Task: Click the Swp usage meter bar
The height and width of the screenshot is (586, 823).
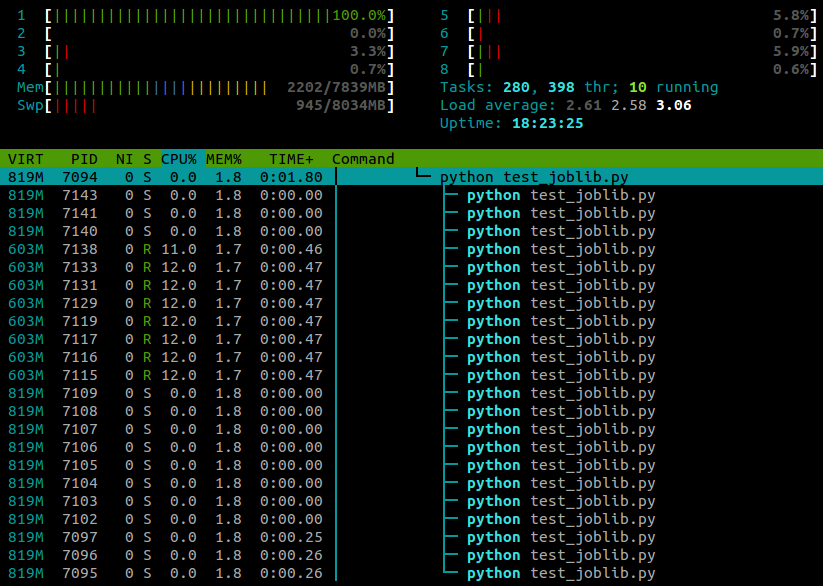Action: [219, 105]
